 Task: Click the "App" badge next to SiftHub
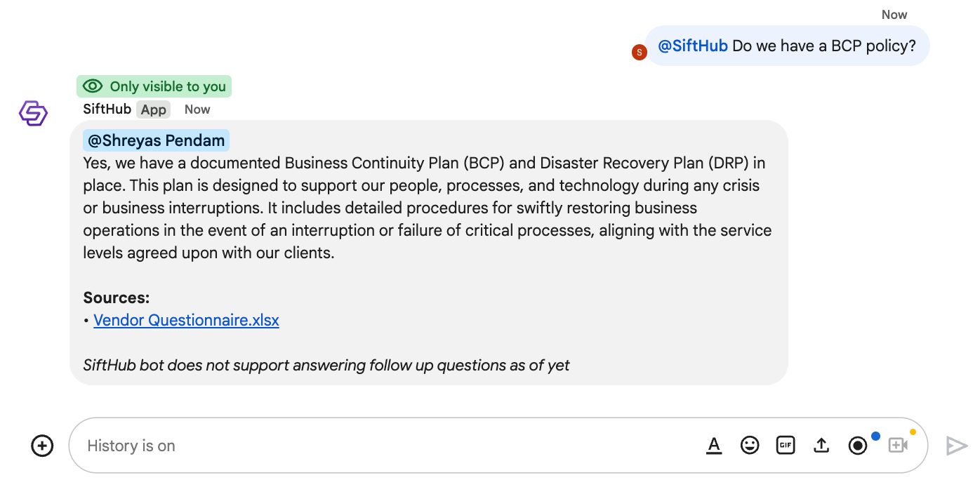click(x=153, y=109)
